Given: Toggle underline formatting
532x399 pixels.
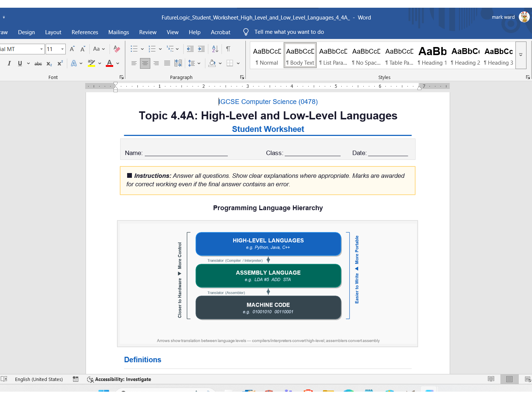Looking at the screenshot, I should pyautogui.click(x=20, y=63).
